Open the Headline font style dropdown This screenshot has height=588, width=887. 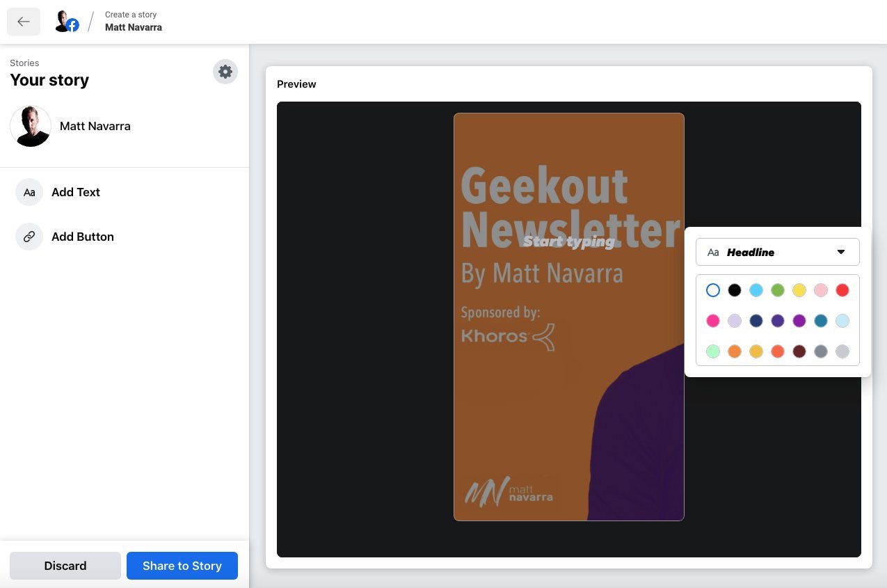click(778, 252)
